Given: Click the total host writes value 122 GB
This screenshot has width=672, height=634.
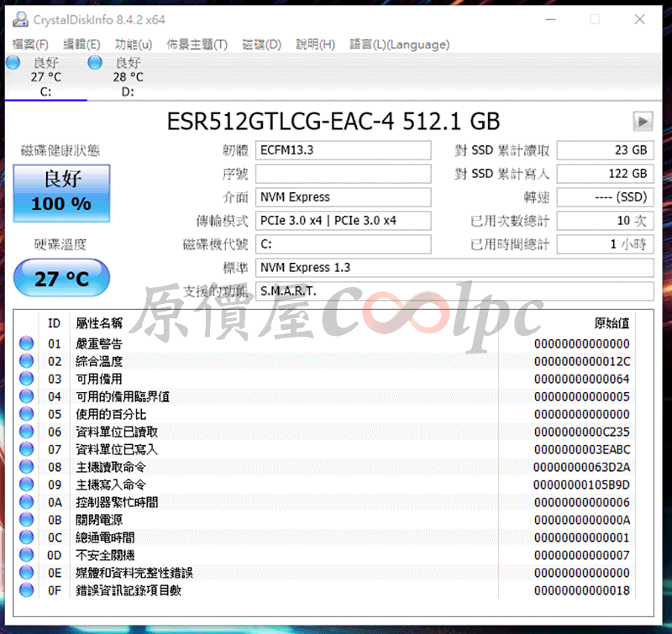Looking at the screenshot, I should (x=605, y=174).
